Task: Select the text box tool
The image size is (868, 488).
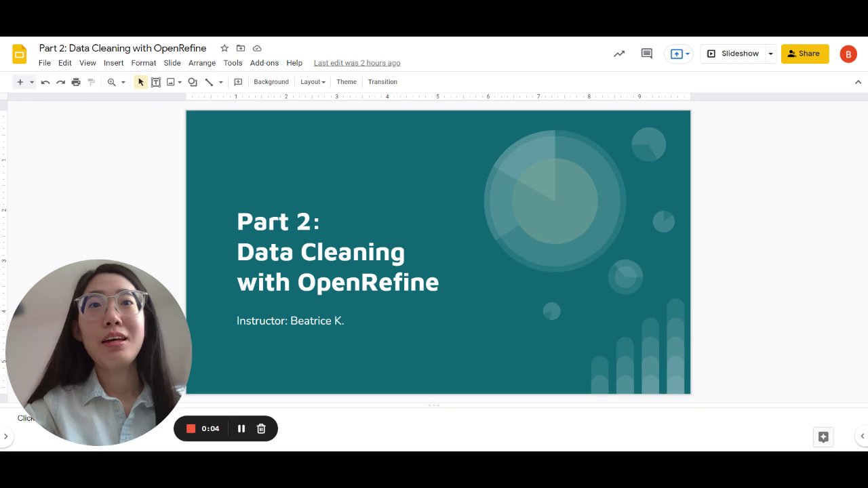Action: (x=156, y=82)
